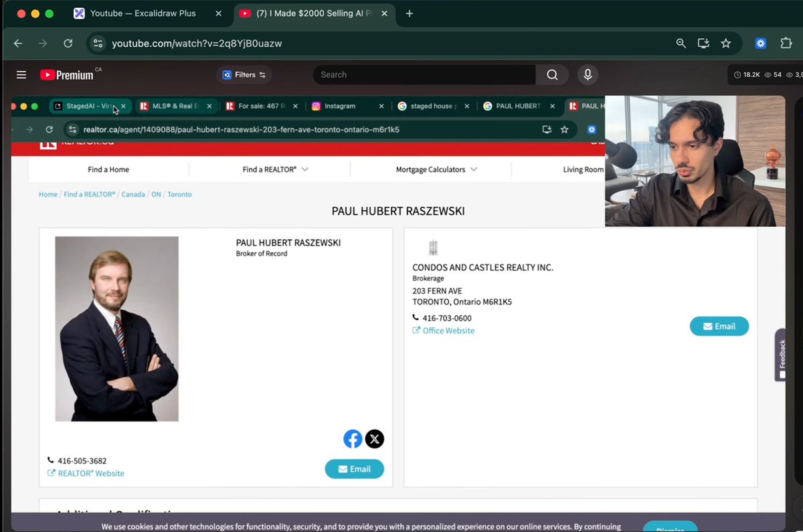Screen dimensions: 803x532
Task: Select the Instagram tab in video
Action: pos(348,106)
